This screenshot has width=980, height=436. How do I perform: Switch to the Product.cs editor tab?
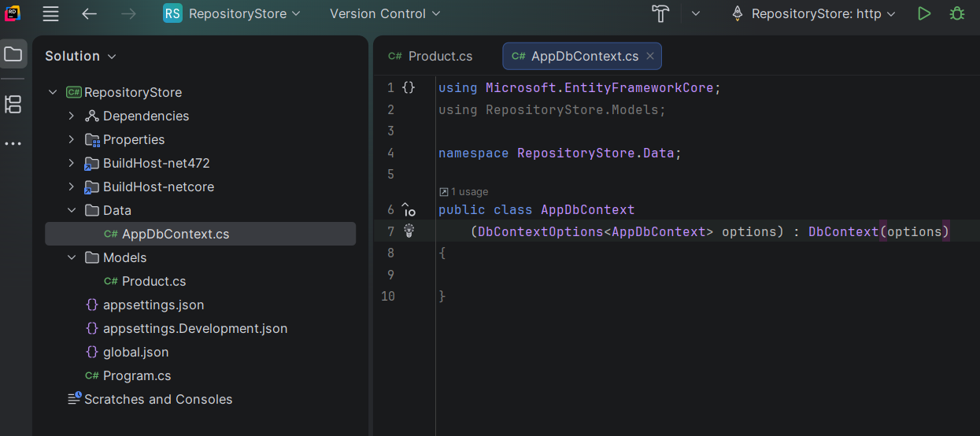(x=431, y=56)
